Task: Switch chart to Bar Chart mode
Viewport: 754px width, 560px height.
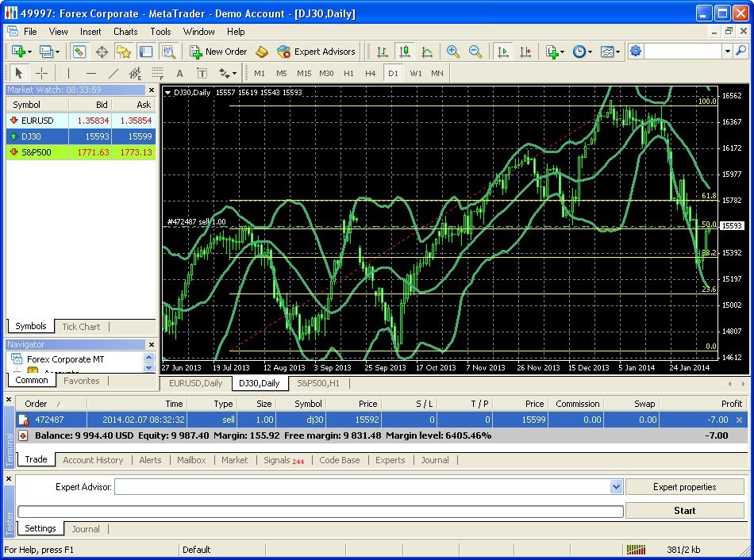Action: pos(383,52)
